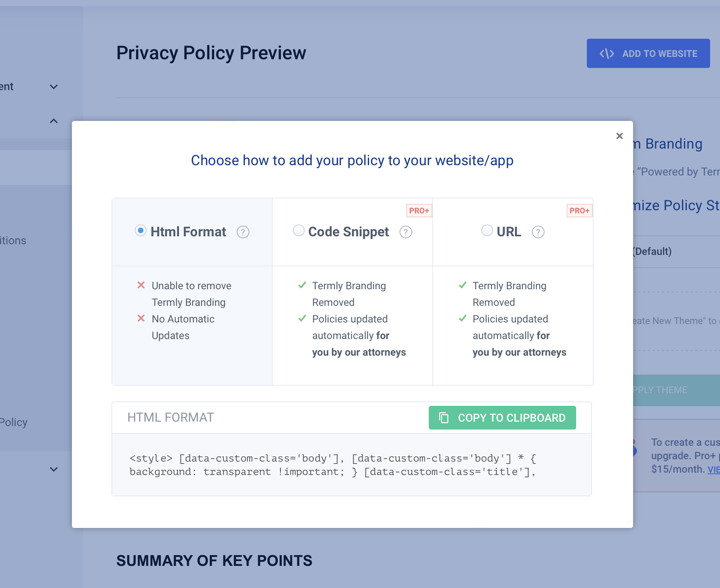Click the Add to Website button
This screenshot has width=720, height=588.
(x=648, y=53)
